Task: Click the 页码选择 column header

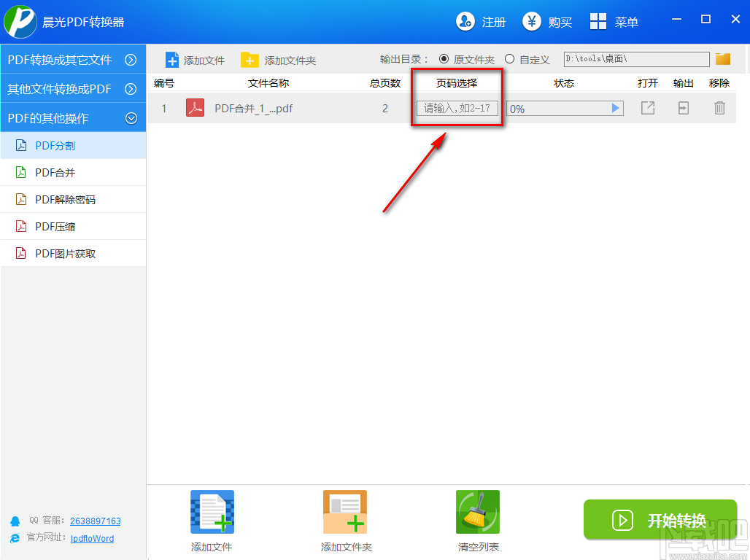Action: [457, 83]
